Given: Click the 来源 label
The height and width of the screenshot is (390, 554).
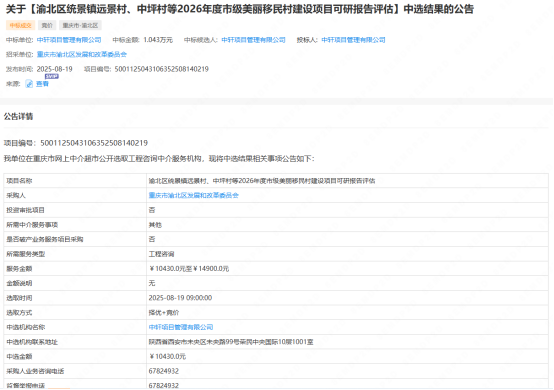Looking at the screenshot, I should point(13,84).
